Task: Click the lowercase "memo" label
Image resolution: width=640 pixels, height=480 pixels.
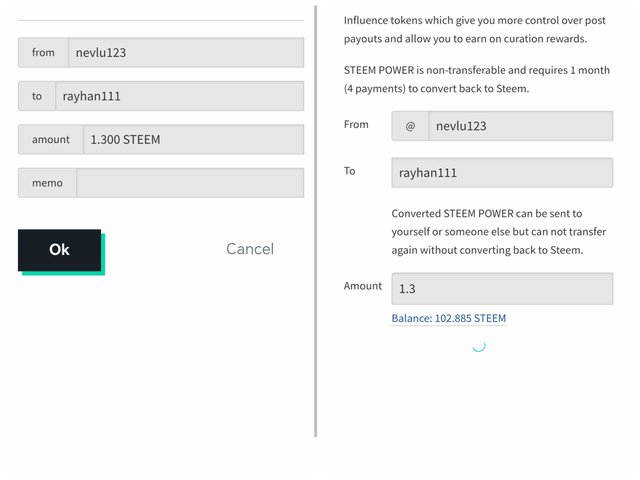Action: pyautogui.click(x=47, y=183)
